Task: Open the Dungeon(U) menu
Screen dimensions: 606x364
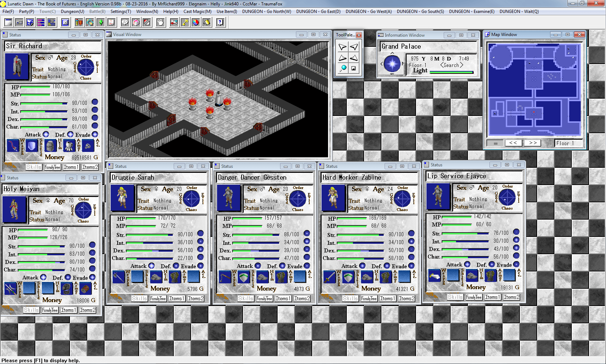Action: 72,12
